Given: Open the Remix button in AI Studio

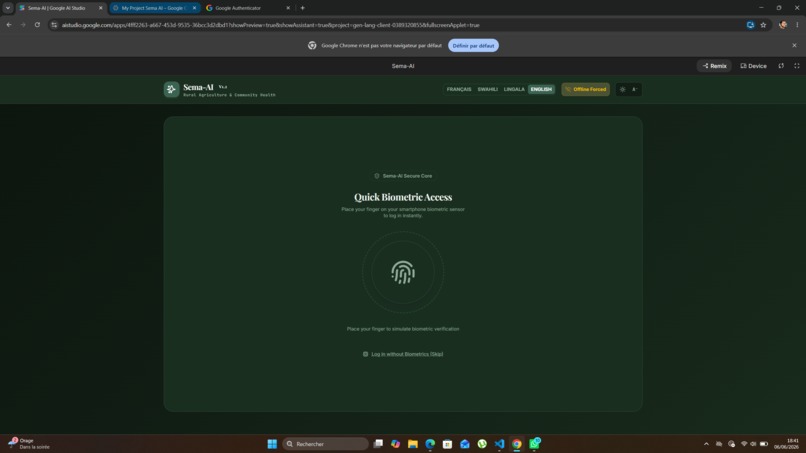Looking at the screenshot, I should [x=715, y=66].
